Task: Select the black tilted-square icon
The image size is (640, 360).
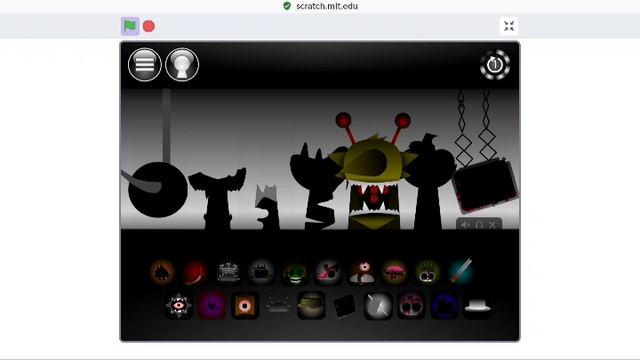Action: coord(344,305)
